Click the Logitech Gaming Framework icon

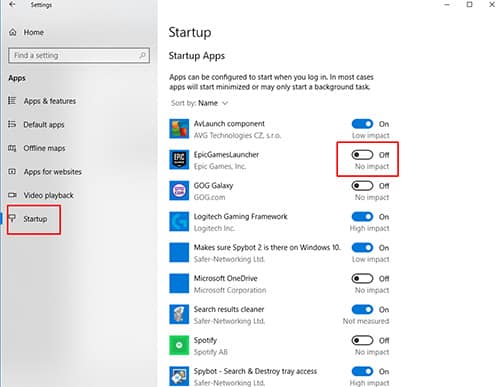coord(179,222)
